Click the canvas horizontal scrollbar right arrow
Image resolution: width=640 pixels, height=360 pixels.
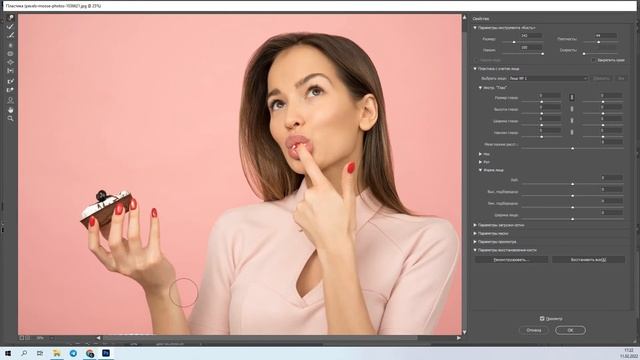(x=458, y=338)
